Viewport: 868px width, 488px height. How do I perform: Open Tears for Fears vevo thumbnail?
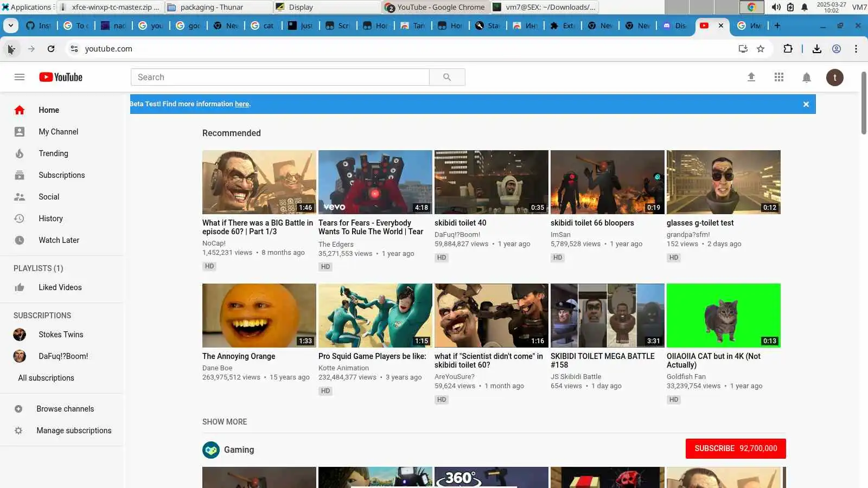375,182
